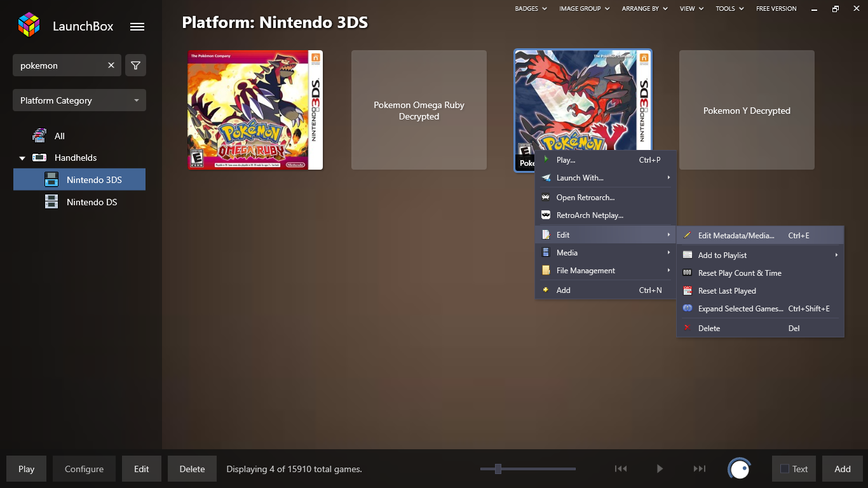Click the Free Version label
This screenshot has height=488, width=868.
coord(776,8)
